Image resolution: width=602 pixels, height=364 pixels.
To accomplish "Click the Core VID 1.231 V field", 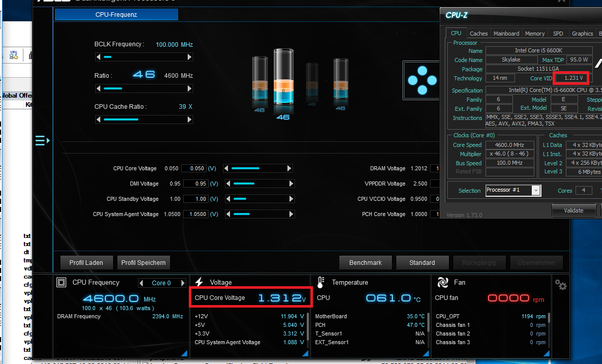I will pos(574,78).
